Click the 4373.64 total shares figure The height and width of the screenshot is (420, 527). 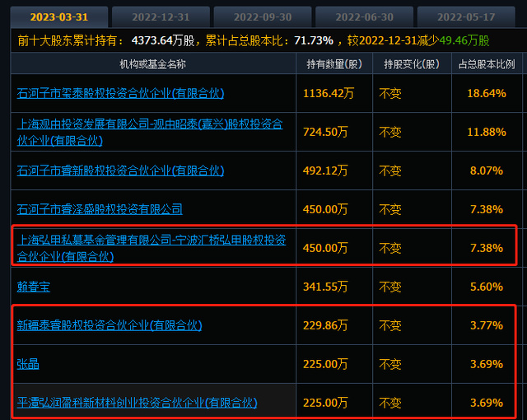click(152, 40)
